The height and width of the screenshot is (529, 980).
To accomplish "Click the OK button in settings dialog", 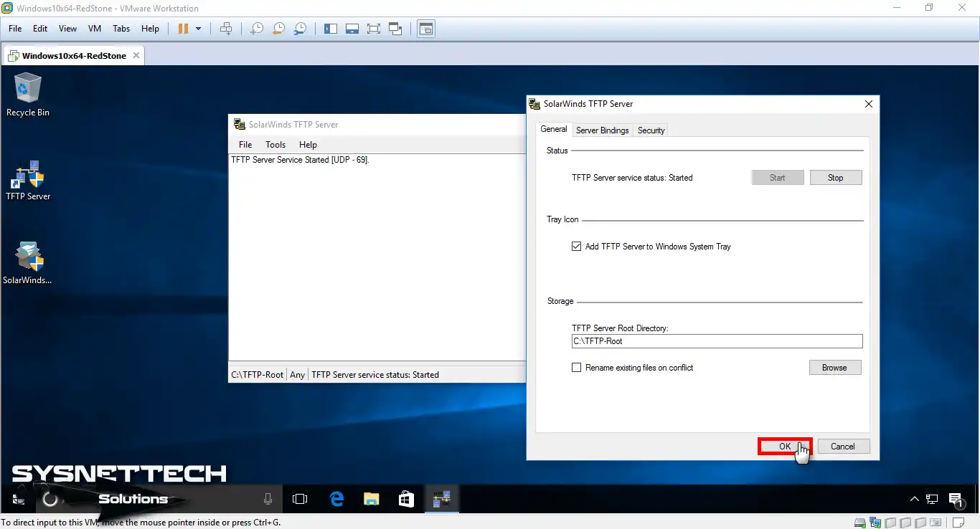I will (x=785, y=446).
